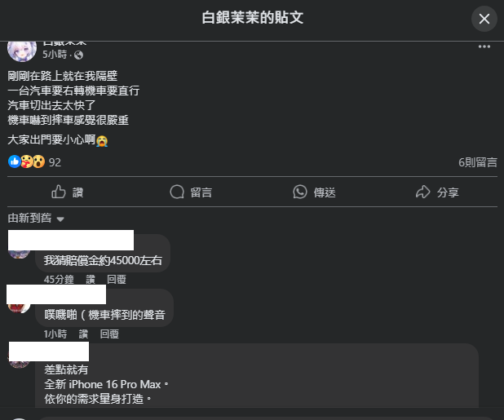The height and width of the screenshot is (420, 504).
Task: Click the post author's profile avatar
Action: pyautogui.click(x=22, y=51)
